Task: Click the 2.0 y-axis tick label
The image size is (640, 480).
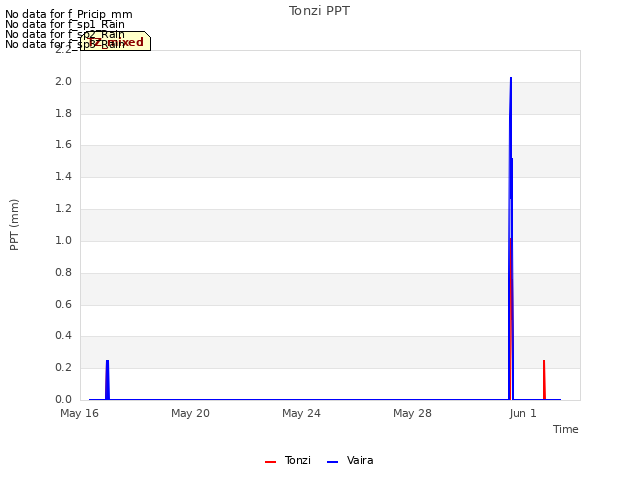Action: 63,81
